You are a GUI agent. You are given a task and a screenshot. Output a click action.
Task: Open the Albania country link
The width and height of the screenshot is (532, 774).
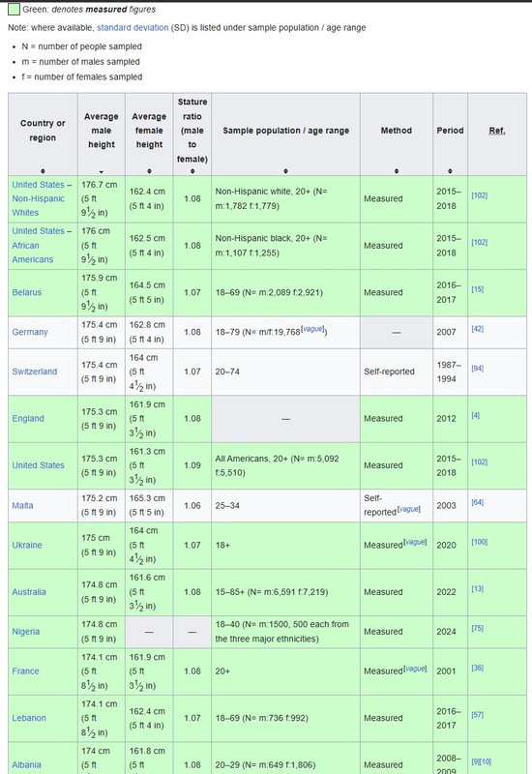(26, 765)
